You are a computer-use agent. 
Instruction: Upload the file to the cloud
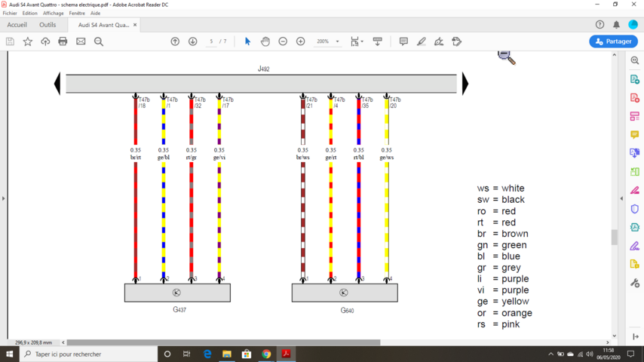pos(45,41)
